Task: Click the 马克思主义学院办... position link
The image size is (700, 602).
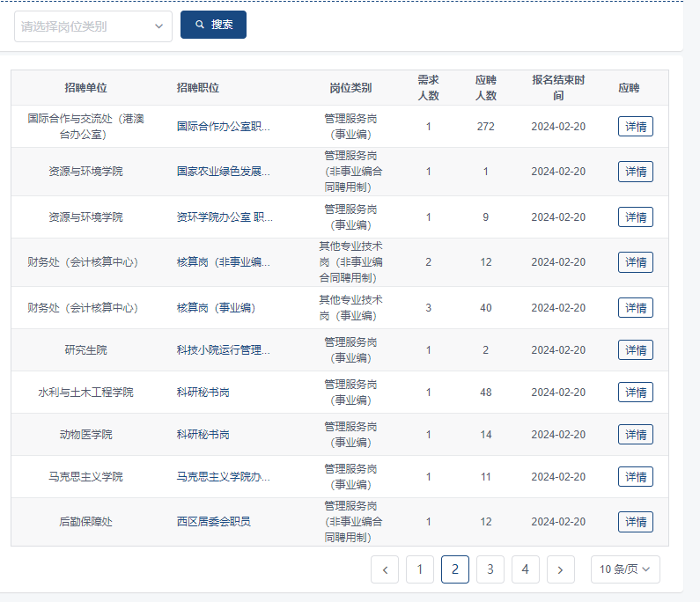Action: 224,477
